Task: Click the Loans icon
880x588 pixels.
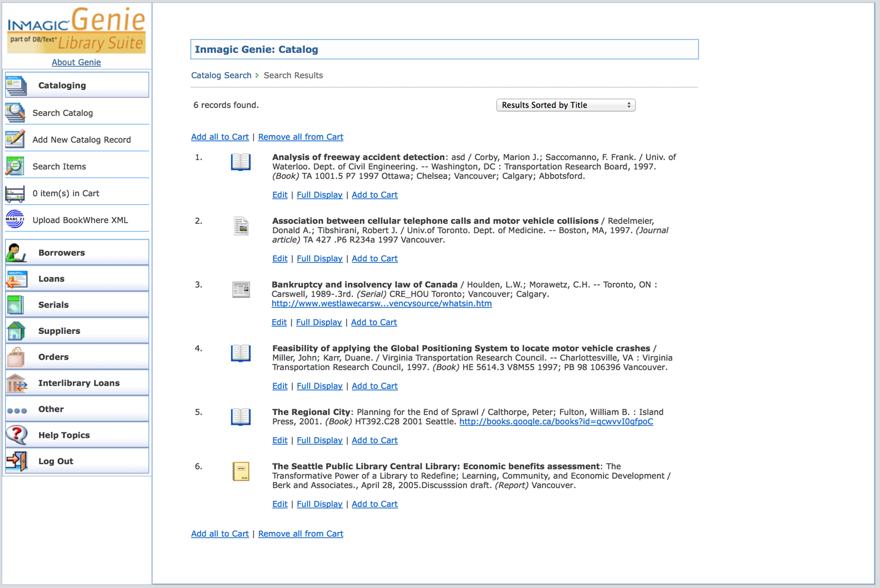Action: pyautogui.click(x=16, y=279)
